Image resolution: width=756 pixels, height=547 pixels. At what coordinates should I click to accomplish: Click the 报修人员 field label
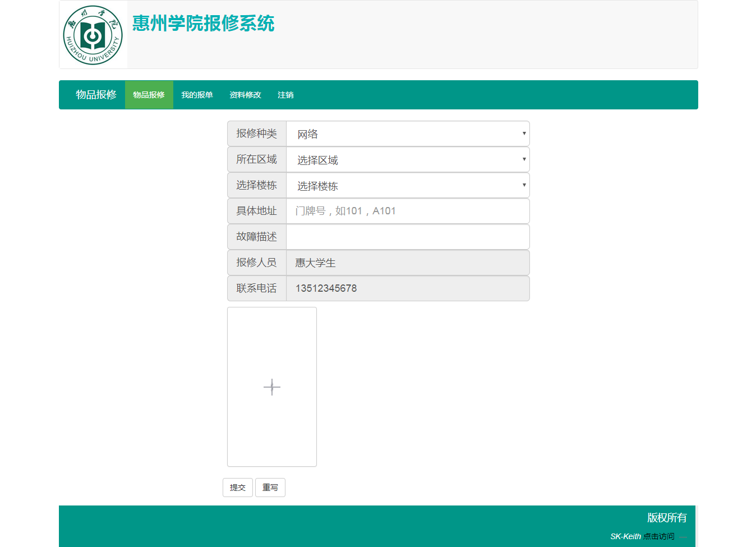click(x=256, y=263)
